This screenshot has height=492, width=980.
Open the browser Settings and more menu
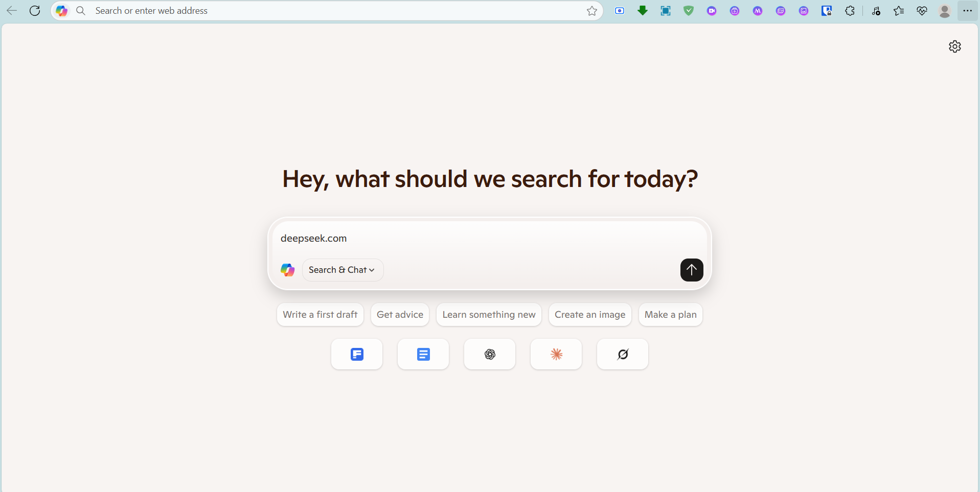967,11
